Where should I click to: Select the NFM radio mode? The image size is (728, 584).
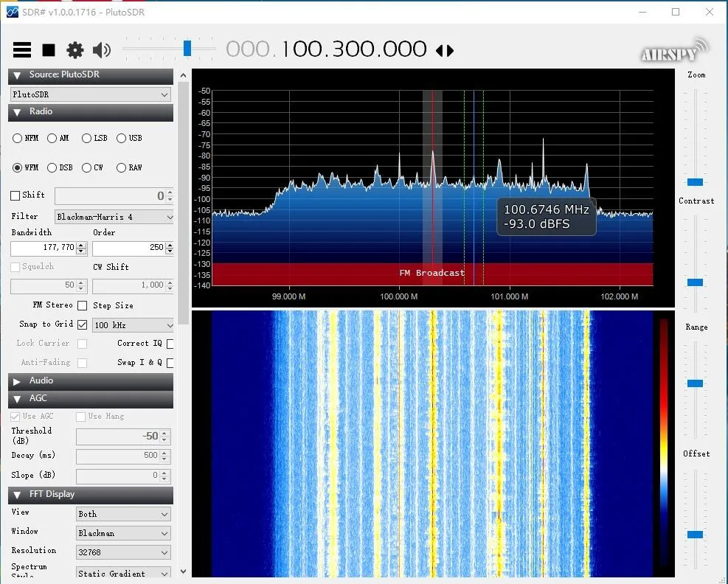[18, 139]
